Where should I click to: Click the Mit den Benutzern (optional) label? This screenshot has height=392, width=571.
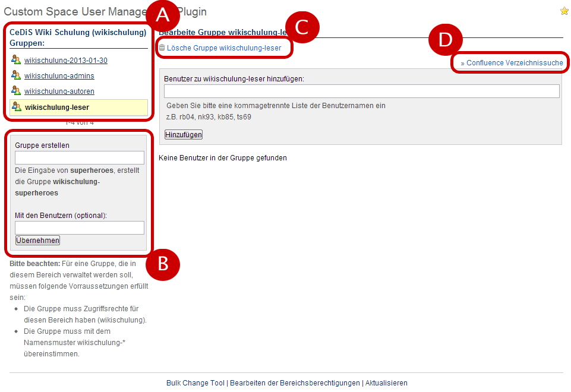pos(61,216)
